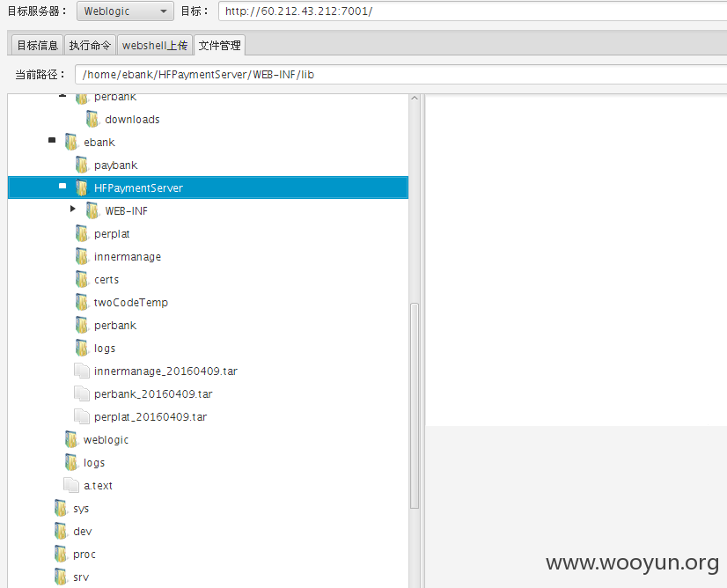Image resolution: width=727 pixels, height=588 pixels.
Task: Select perplat_20160409.tar file name
Action: tap(151, 417)
